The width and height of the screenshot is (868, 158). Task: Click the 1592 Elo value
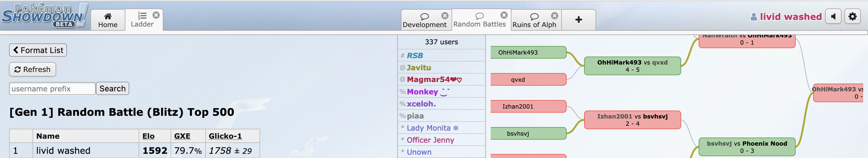(155, 150)
